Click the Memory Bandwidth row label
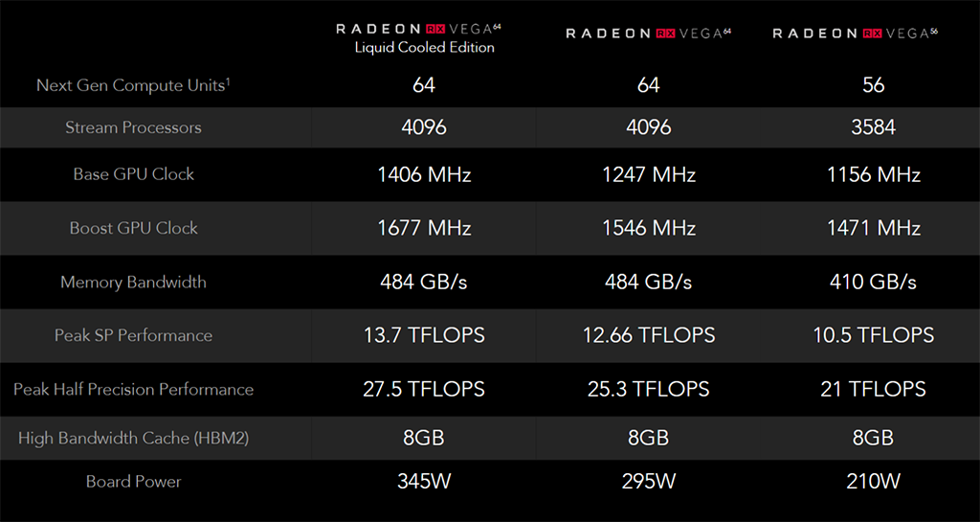Image resolution: width=980 pixels, height=522 pixels. tap(133, 282)
